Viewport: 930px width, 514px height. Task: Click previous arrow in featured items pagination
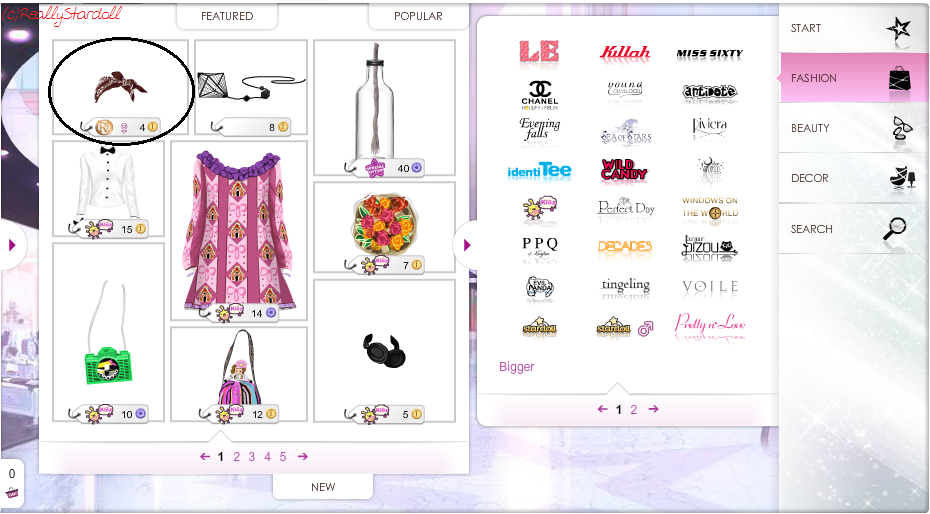205,456
